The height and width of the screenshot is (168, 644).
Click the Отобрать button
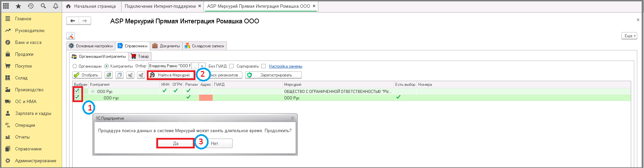pyautogui.click(x=87, y=75)
